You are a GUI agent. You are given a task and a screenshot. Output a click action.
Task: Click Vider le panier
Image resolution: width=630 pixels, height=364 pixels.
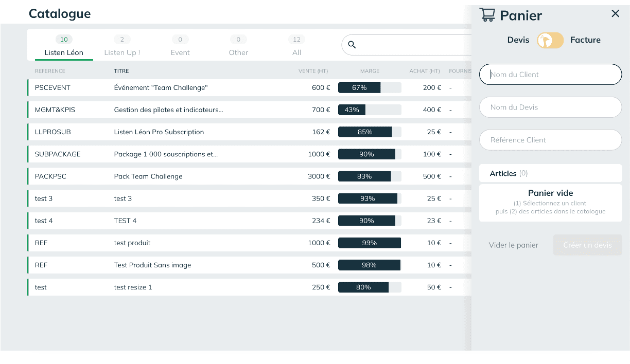click(x=514, y=245)
